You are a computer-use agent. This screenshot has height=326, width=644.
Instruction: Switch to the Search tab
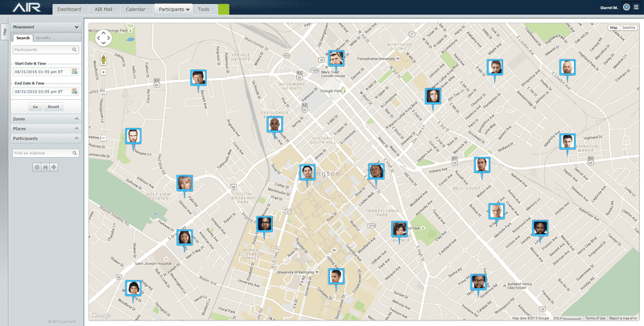[23, 38]
